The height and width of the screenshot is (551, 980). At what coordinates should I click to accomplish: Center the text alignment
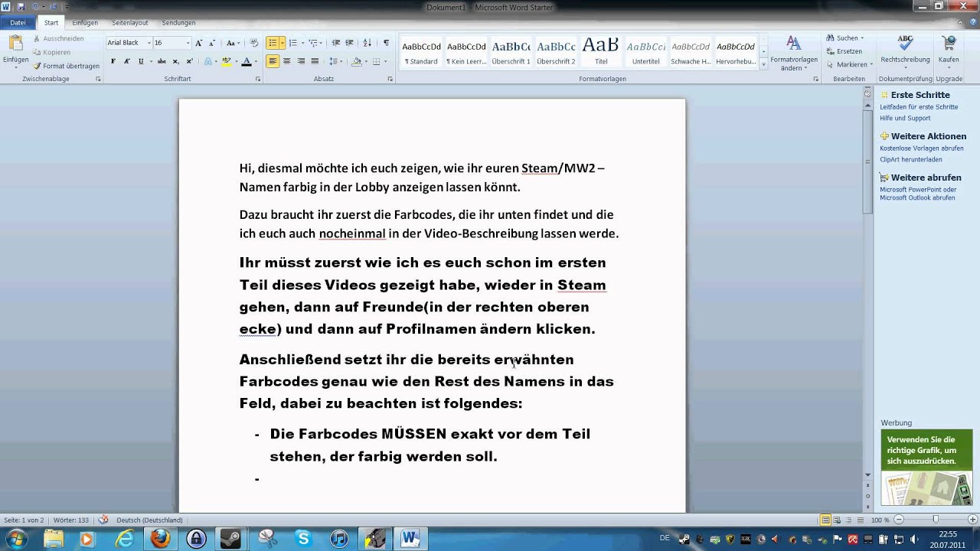286,61
